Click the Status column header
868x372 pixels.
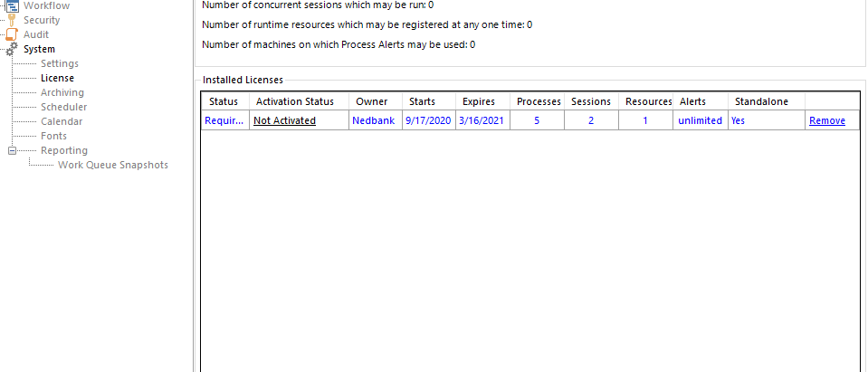click(224, 102)
